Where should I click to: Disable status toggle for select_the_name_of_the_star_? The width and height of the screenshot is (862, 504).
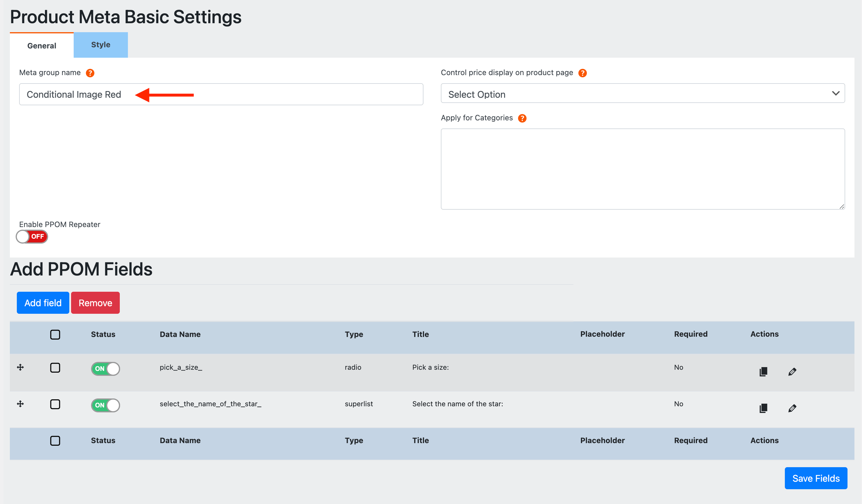coord(105,405)
